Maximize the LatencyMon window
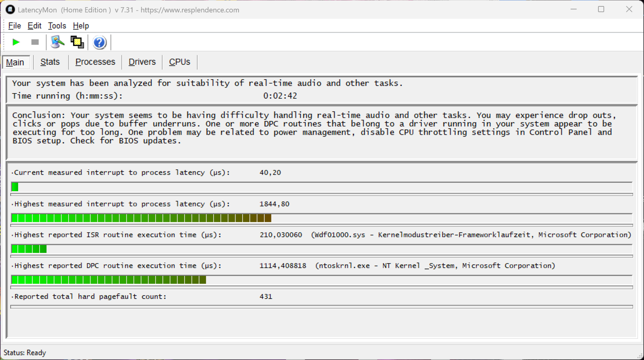644x360 pixels. tap(601, 9)
